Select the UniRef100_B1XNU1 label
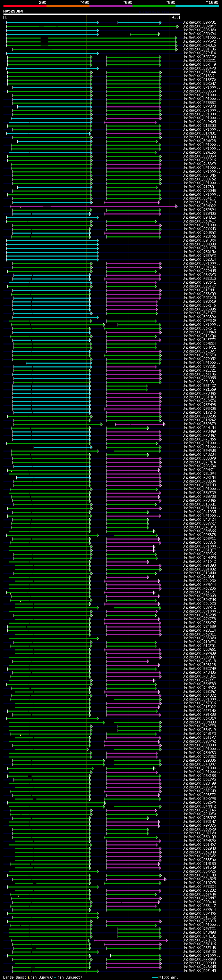The image size is (222, 980). [x=199, y=133]
